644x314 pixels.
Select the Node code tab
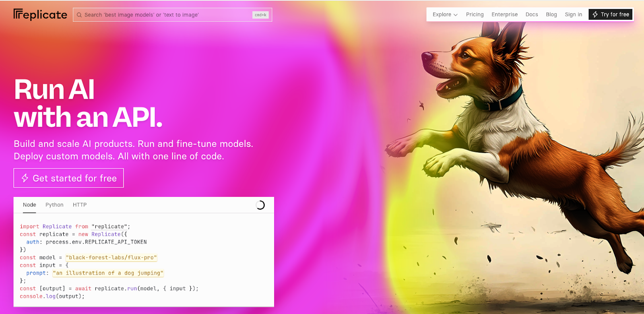coord(29,205)
